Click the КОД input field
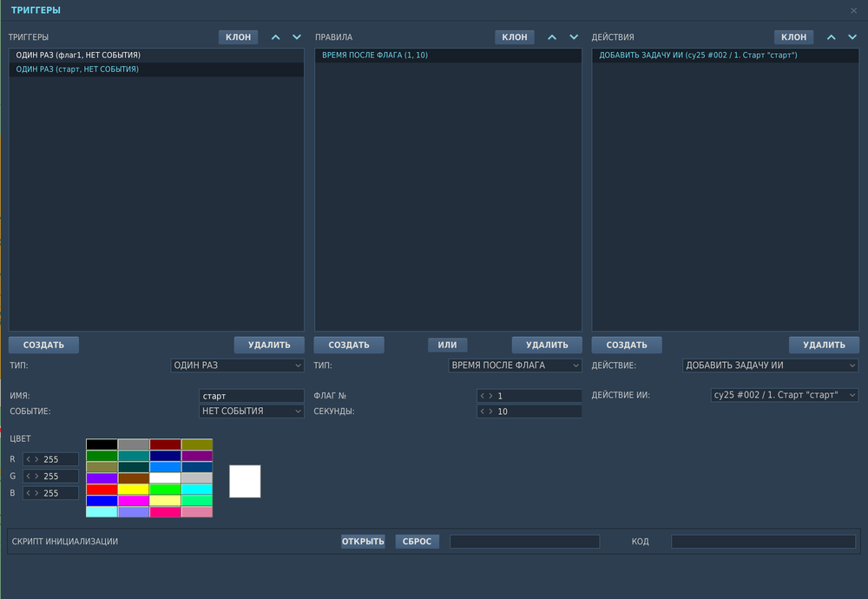This screenshot has height=599, width=868. click(763, 542)
